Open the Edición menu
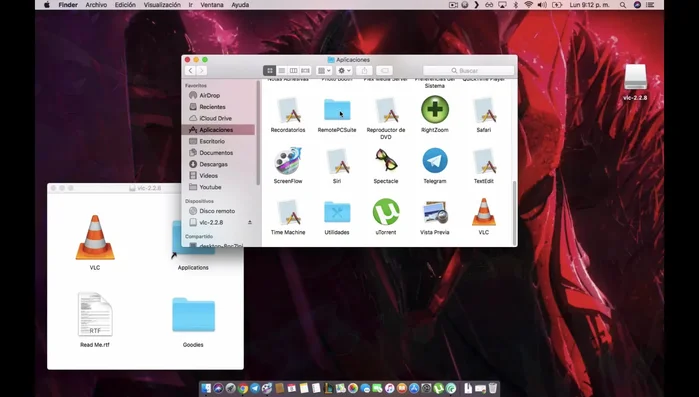 click(x=125, y=5)
